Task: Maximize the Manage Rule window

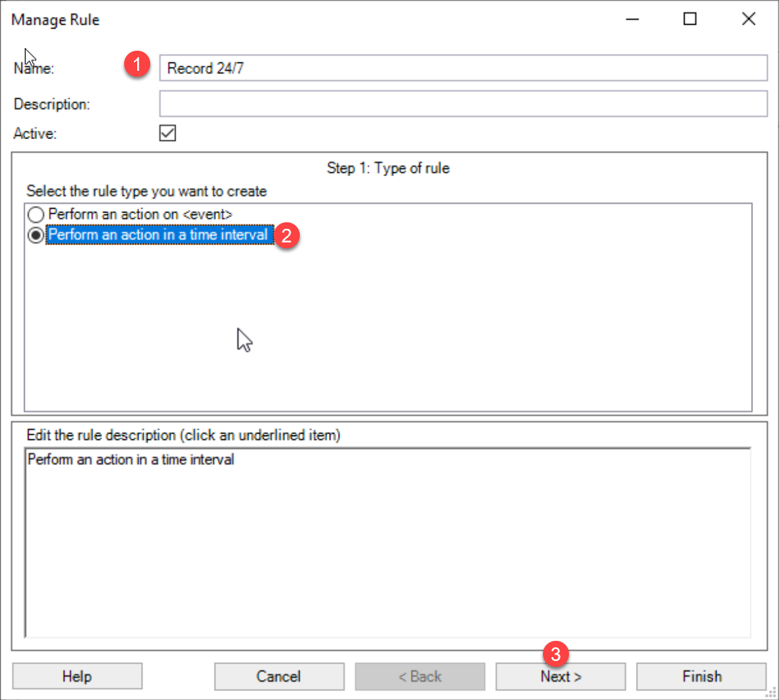Action: pyautogui.click(x=690, y=19)
